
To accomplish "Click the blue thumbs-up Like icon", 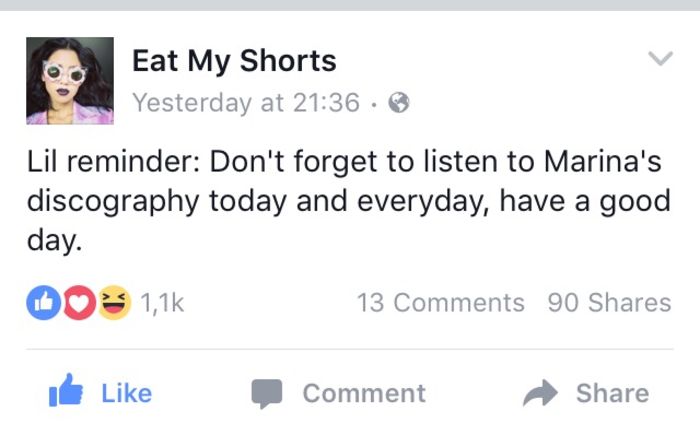I will pyautogui.click(x=66, y=390).
